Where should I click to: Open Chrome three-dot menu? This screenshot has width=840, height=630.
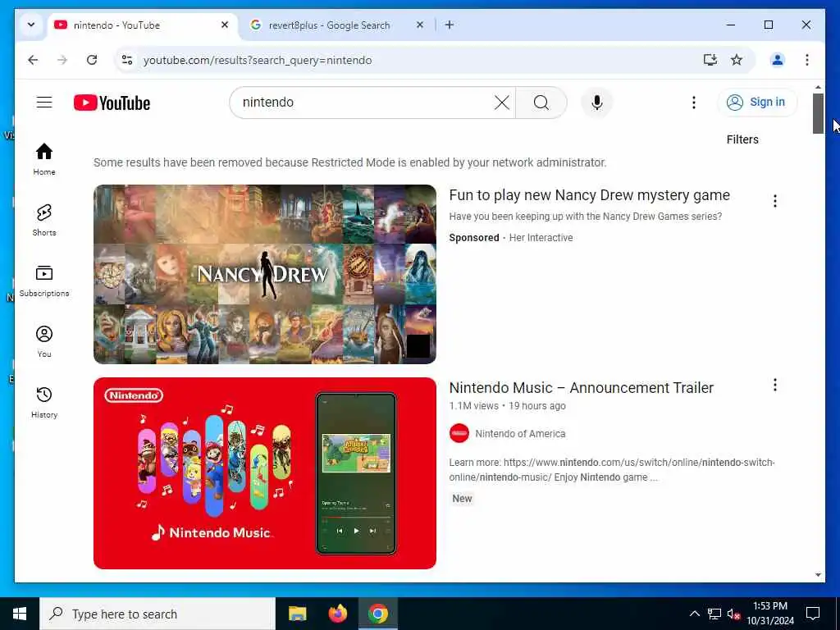pos(807,60)
